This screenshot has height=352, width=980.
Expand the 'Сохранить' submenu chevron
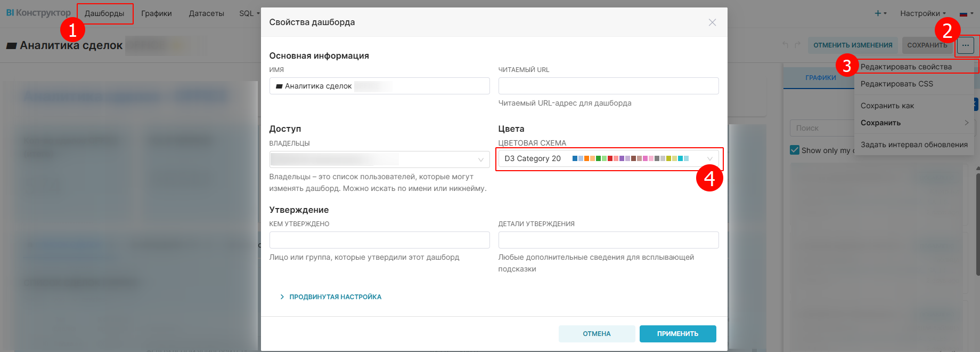click(x=967, y=123)
